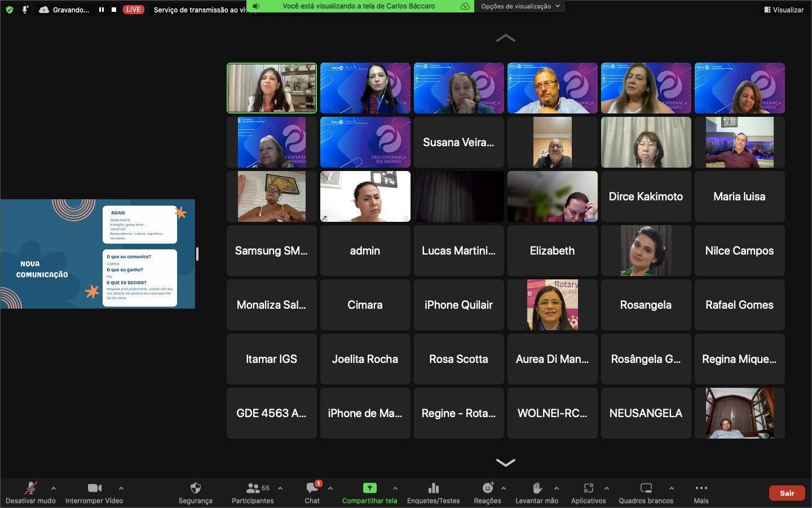Open the Participantes panel
812x508 pixels.
(x=253, y=489)
